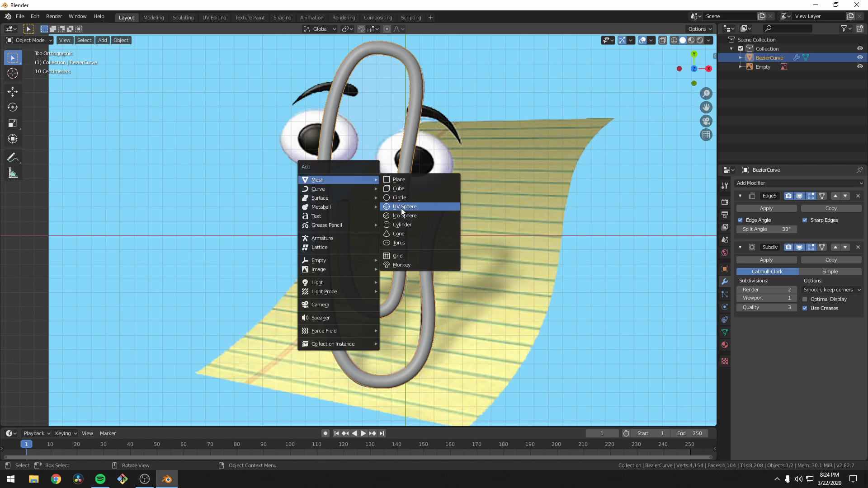Hide the Empty object in the outliner

(x=860, y=66)
